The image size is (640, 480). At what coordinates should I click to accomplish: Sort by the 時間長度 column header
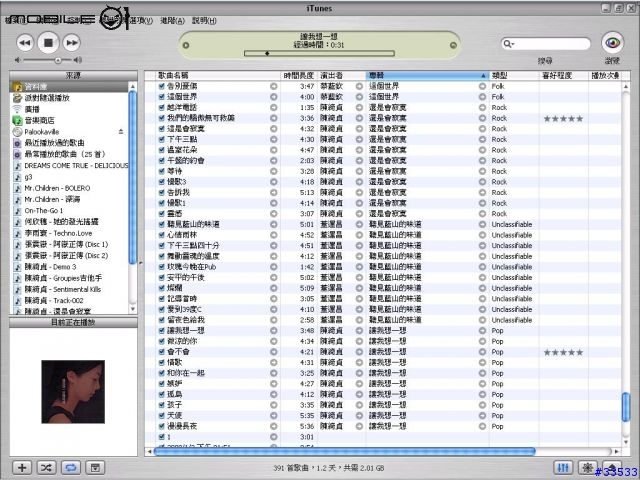[299, 76]
